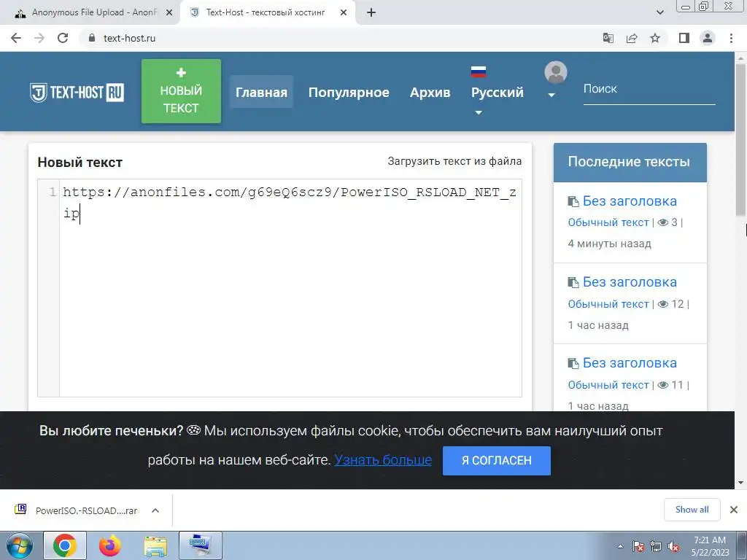The width and height of the screenshot is (747, 560).
Task: Click Узнать больше cookie link
Action: 383,460
